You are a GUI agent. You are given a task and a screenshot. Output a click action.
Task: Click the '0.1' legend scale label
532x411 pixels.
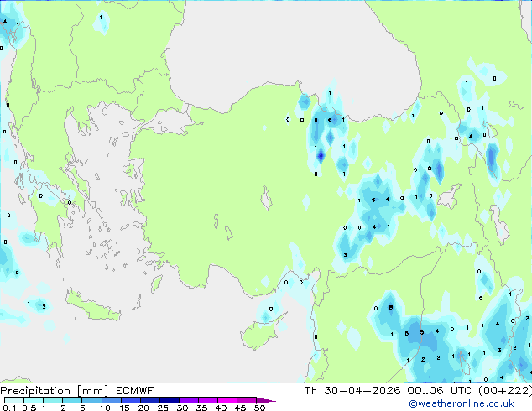click(x=9, y=408)
